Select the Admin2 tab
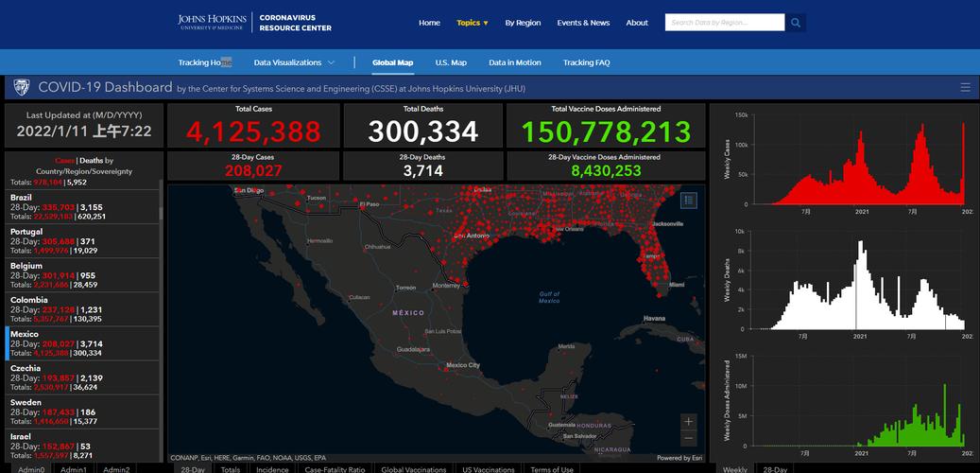The width and height of the screenshot is (980, 473). [x=117, y=468]
